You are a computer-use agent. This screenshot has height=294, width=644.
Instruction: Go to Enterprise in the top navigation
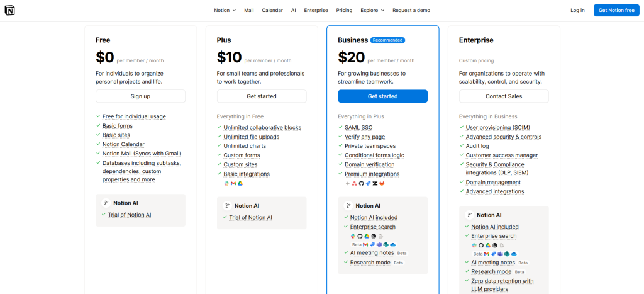tap(316, 10)
